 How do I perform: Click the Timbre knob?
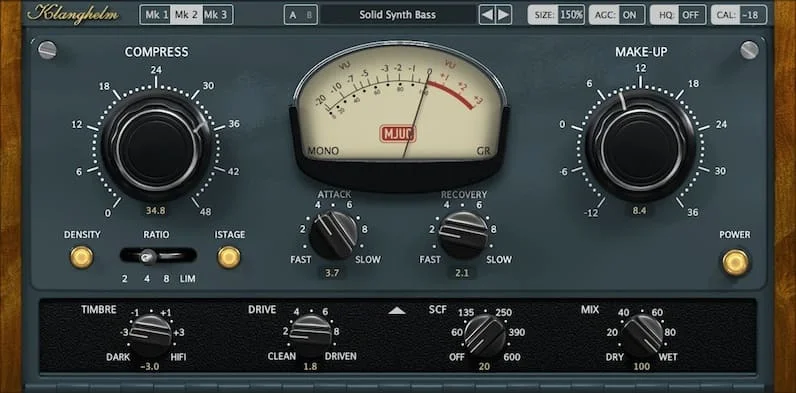click(150, 335)
